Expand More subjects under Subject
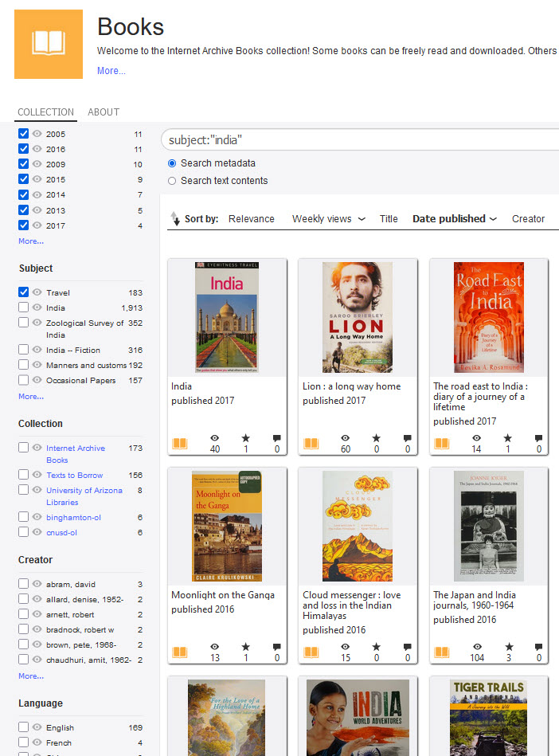This screenshot has height=756, width=559. click(x=31, y=396)
